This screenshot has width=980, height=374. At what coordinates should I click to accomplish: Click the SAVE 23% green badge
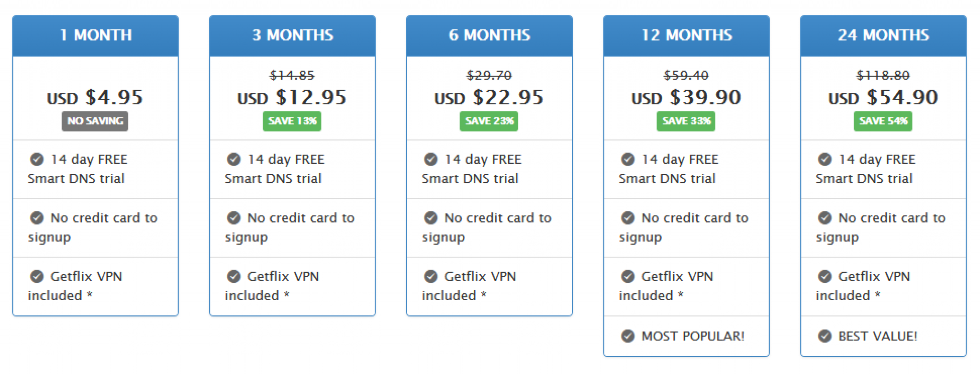point(489,121)
